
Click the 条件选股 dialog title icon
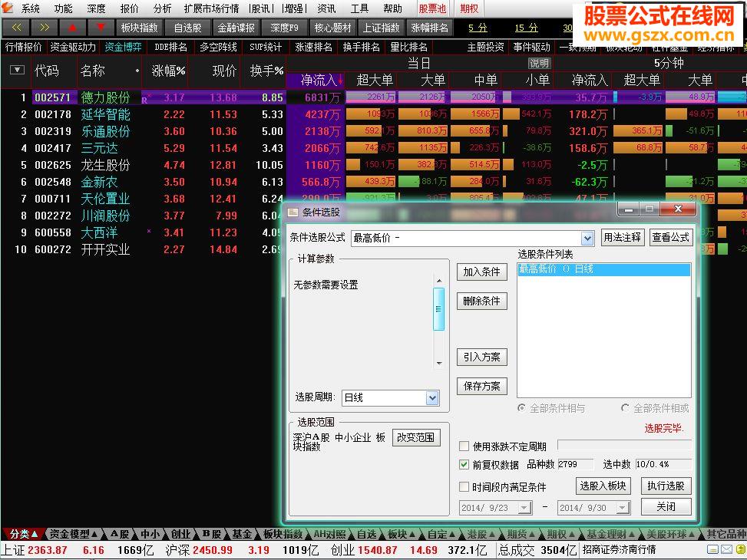click(293, 212)
